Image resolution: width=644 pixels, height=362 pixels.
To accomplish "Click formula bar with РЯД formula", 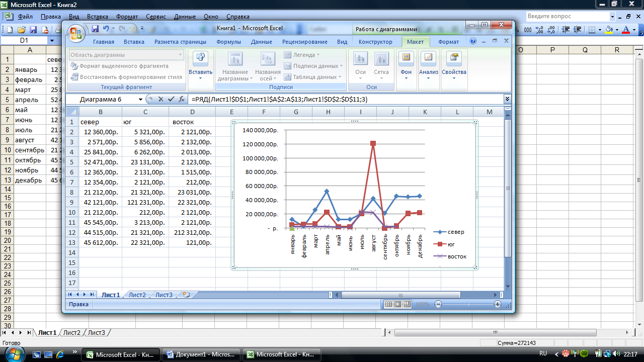I will 345,100.
